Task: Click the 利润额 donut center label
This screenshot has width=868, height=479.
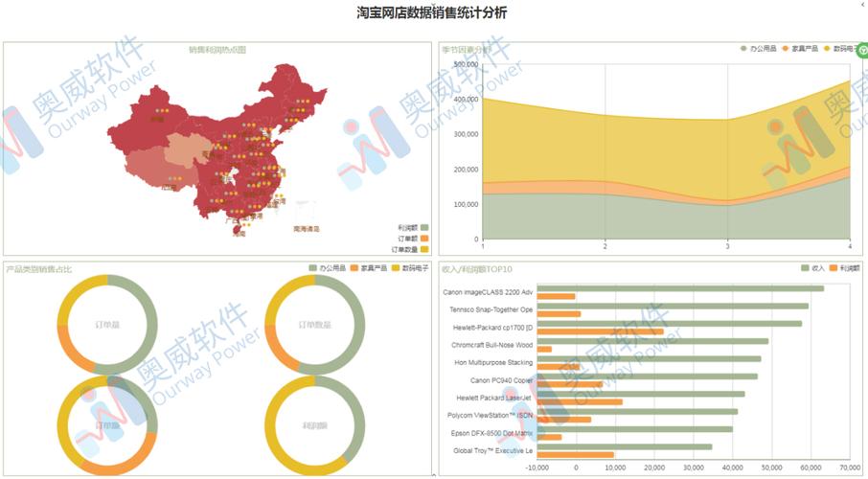Action: pos(315,426)
